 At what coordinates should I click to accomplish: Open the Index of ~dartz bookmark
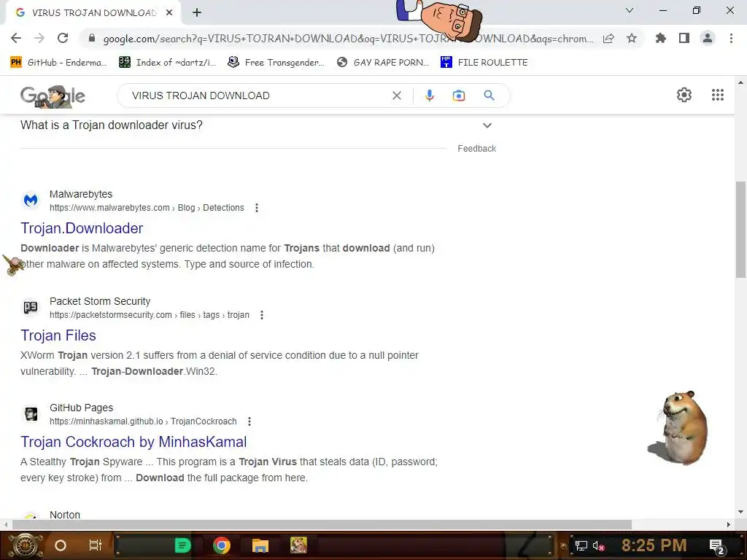point(167,63)
